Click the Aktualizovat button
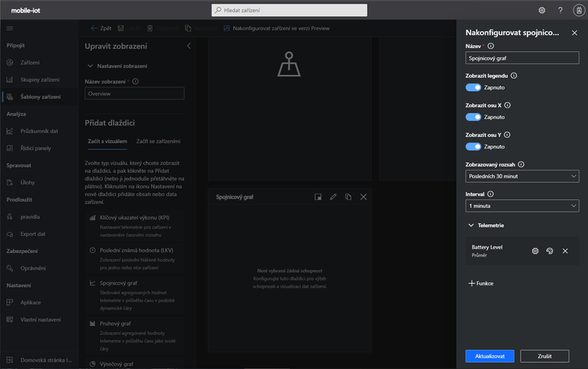 pyautogui.click(x=489, y=356)
